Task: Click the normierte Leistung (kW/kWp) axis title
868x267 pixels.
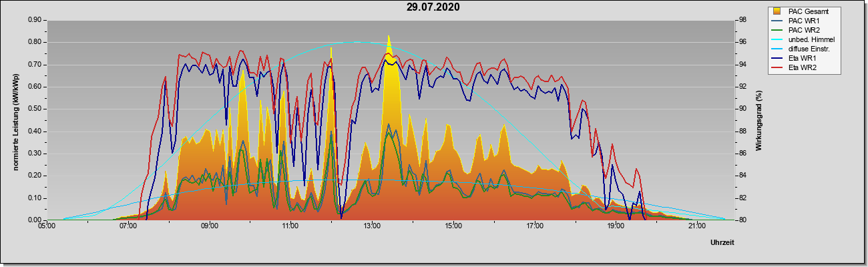Action: coord(15,121)
